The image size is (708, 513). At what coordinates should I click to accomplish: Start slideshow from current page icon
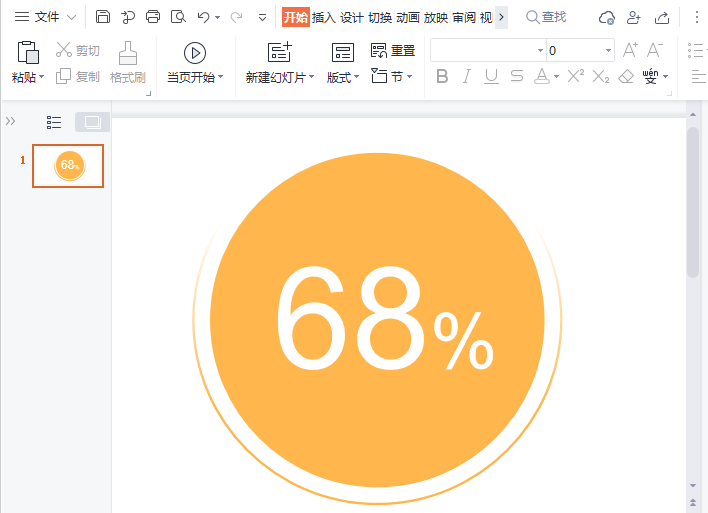point(195,53)
